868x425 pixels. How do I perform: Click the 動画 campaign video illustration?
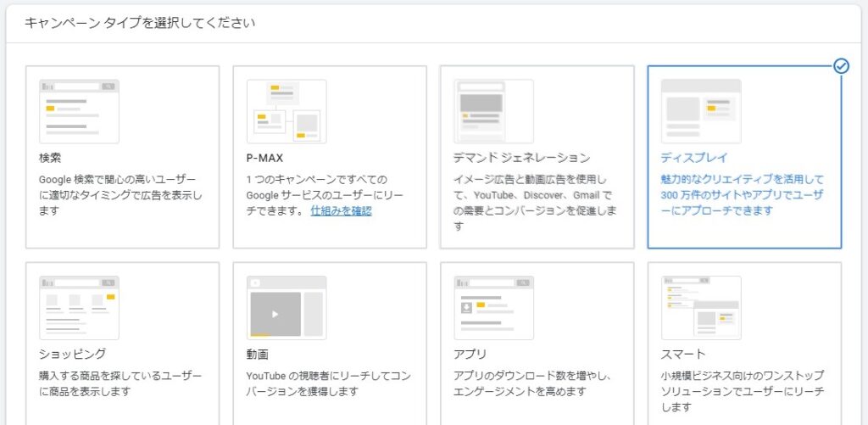point(287,308)
